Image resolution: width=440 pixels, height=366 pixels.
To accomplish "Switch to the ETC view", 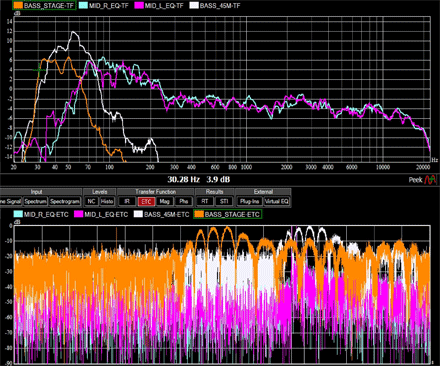I will (x=146, y=201).
